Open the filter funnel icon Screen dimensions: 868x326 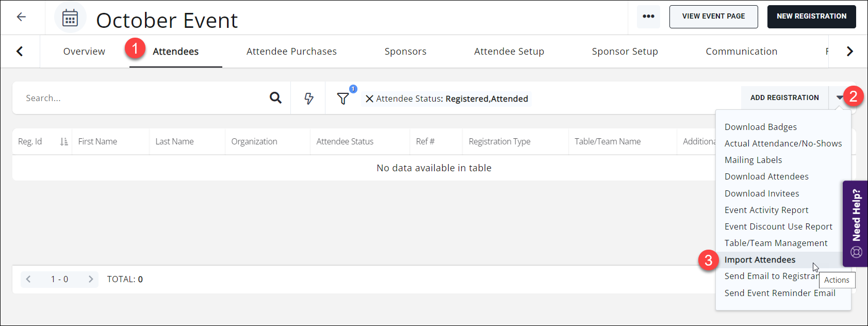tap(343, 99)
